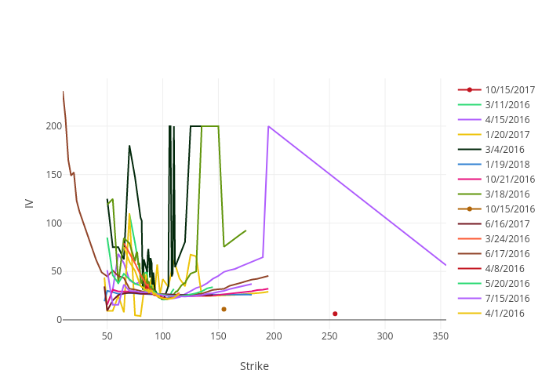Click the brown data marker near strike 150
This screenshot has width=549, height=392.
tap(224, 309)
